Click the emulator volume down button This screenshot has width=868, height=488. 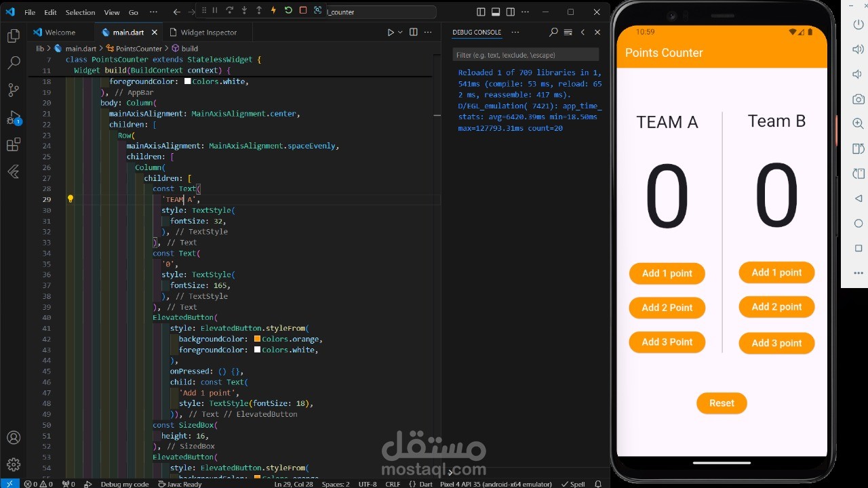point(859,74)
